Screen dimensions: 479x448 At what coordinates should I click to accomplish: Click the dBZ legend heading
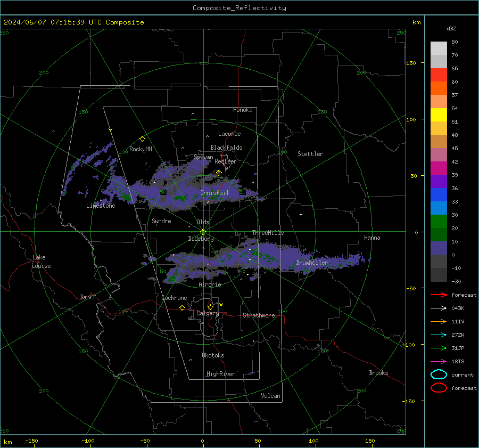click(451, 28)
